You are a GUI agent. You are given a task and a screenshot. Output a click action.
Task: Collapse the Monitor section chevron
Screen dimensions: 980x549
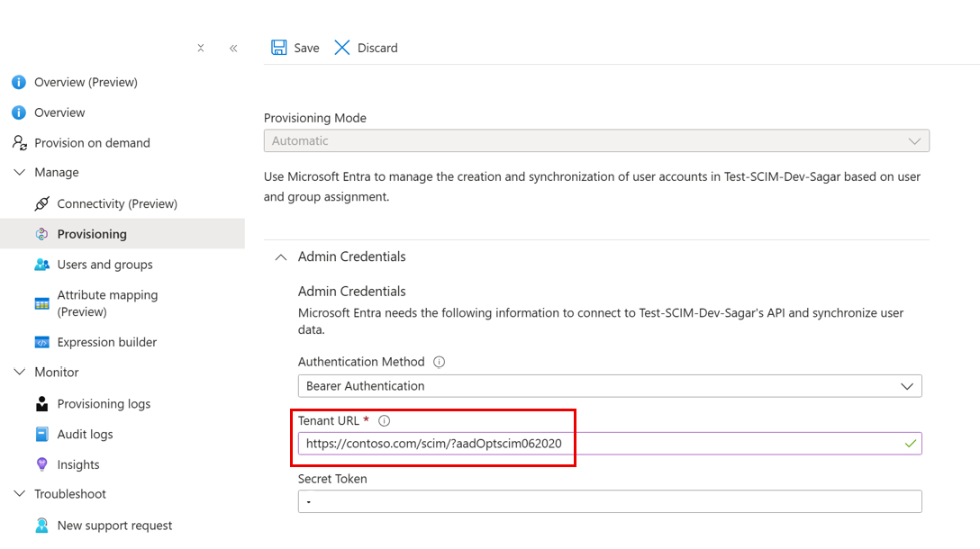(x=20, y=372)
